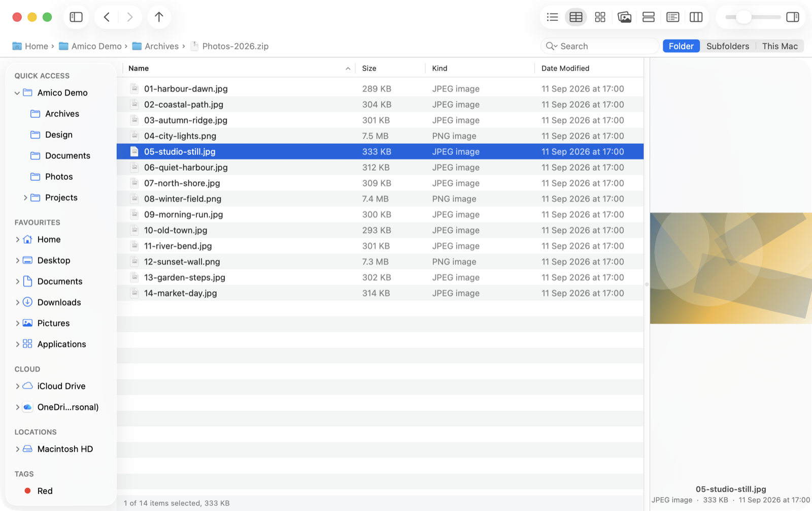Select the file 04-city-lights.png
The width and height of the screenshot is (812, 511).
(x=380, y=136)
